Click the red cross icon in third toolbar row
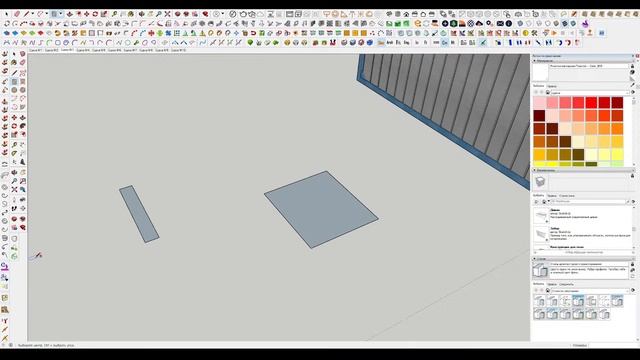Screen dimensions: 640x360 151,33
